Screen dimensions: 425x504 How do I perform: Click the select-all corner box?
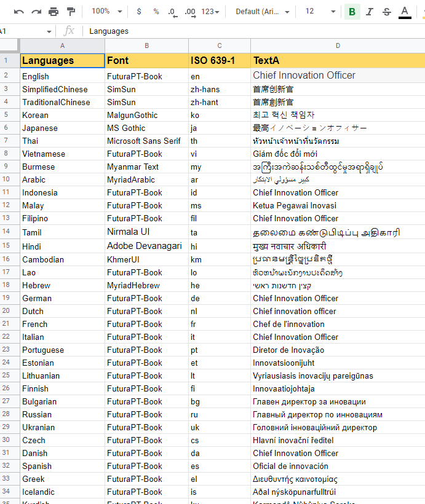coord(9,45)
